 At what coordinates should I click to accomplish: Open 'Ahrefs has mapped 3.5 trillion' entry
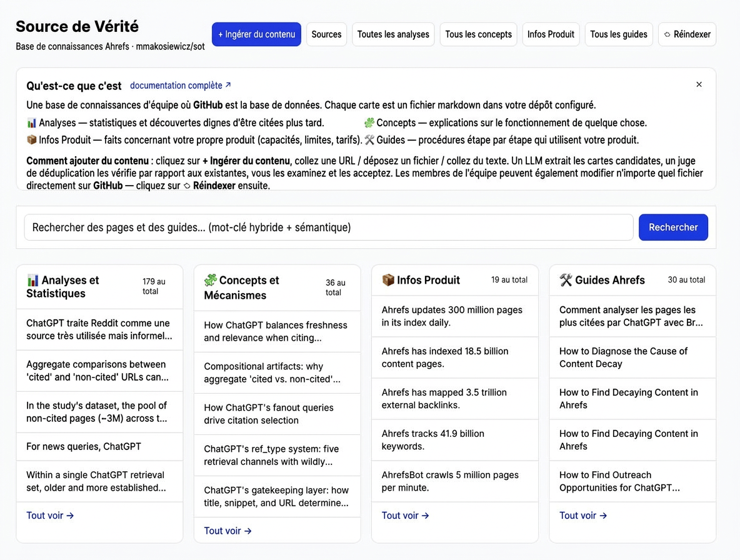tap(455, 399)
